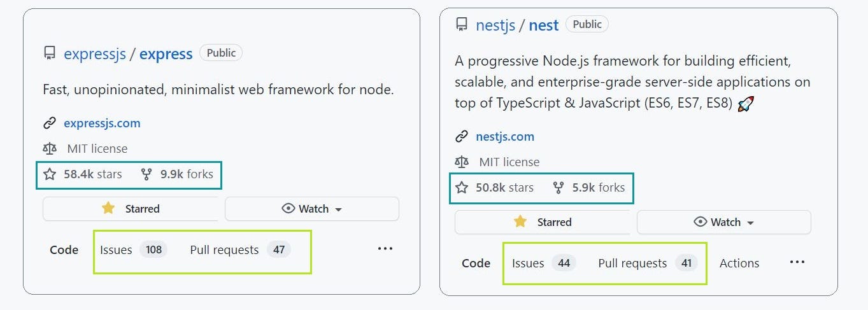Open the nestjs owner link
Viewport: 868px width, 310px height.
pyautogui.click(x=495, y=25)
